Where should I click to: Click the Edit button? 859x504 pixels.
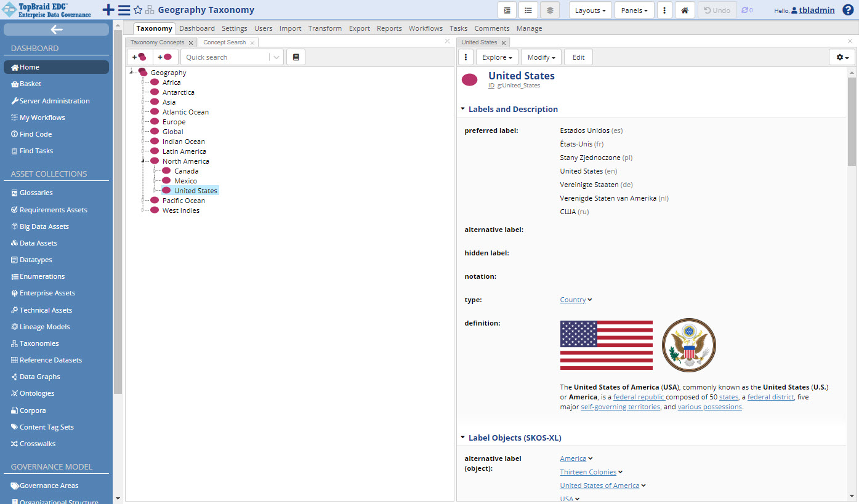click(578, 57)
